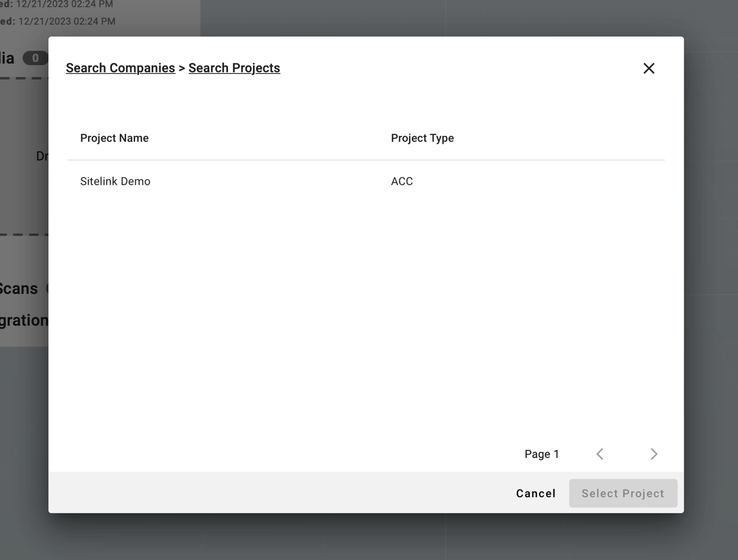Click the Sitelink Demo project name text

[115, 181]
